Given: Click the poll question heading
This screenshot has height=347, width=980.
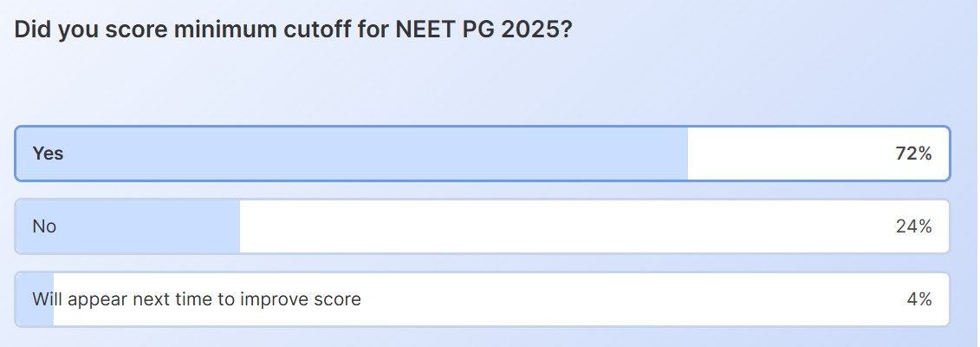Looking at the screenshot, I should (293, 29).
